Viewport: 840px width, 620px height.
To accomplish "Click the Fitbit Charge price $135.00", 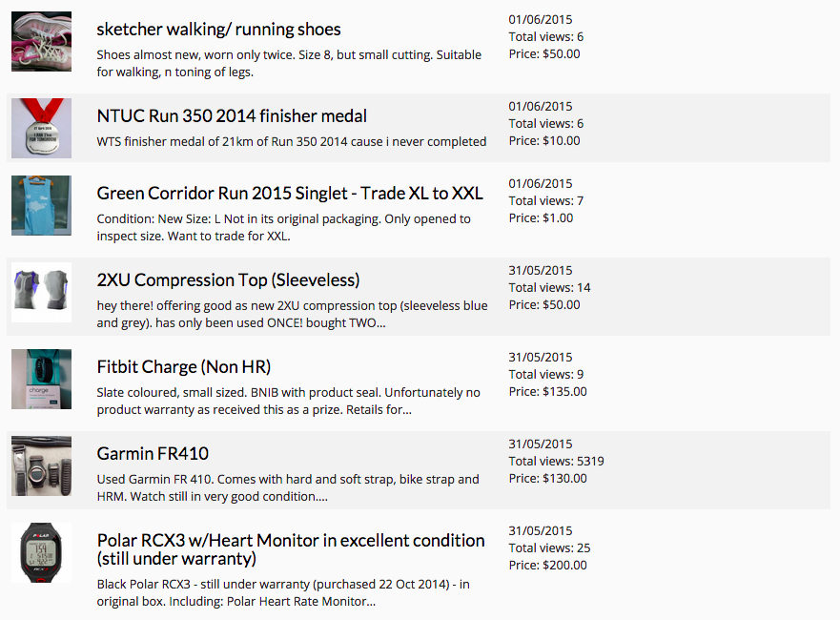I will tap(547, 392).
